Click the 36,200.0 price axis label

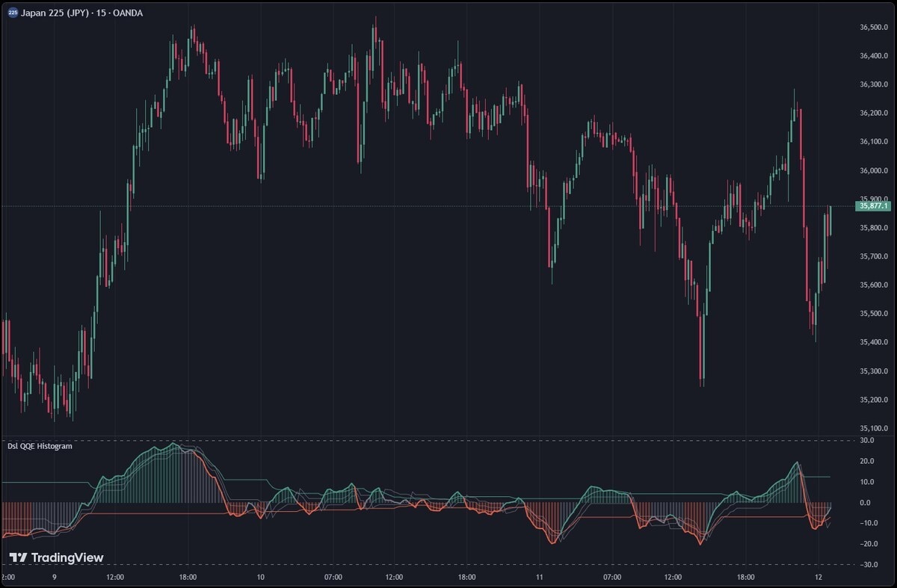(874, 114)
